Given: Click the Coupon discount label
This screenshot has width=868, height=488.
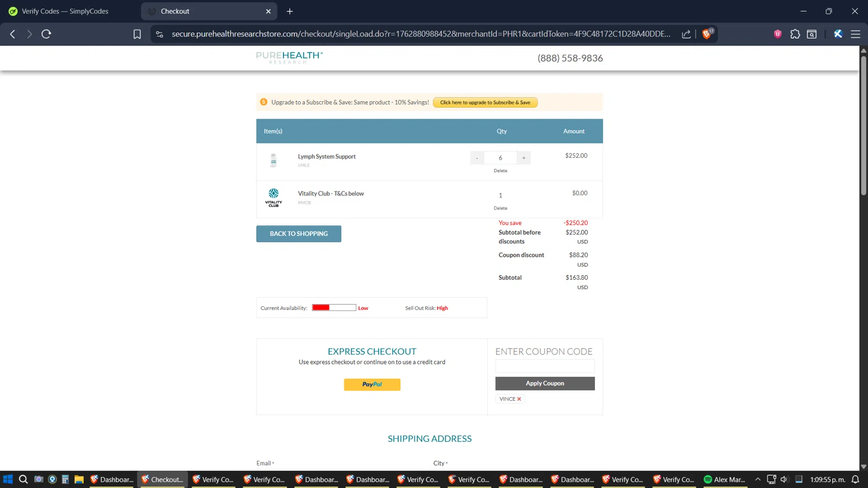Looking at the screenshot, I should 521,255.
